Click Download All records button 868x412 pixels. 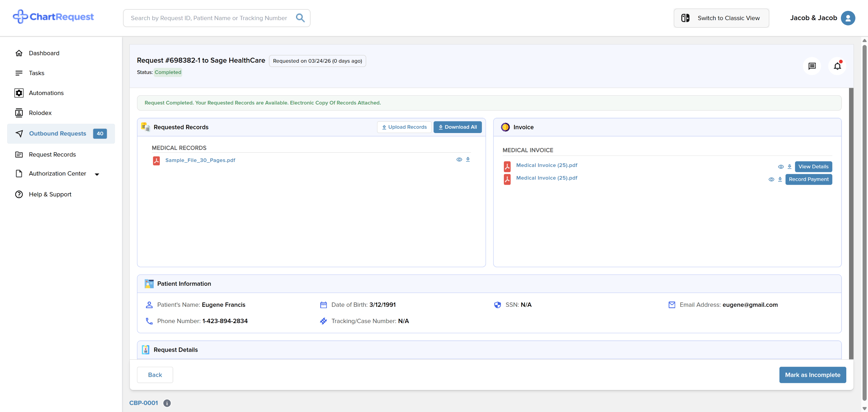[x=457, y=127]
